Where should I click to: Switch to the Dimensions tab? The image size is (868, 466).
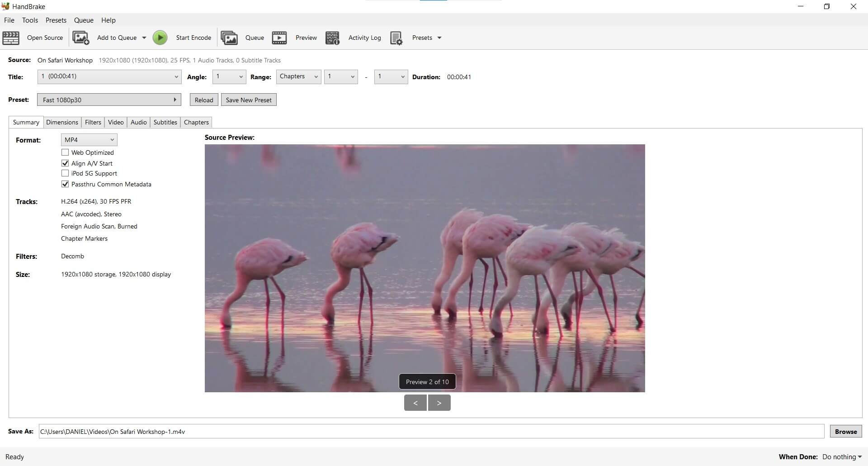pos(62,122)
